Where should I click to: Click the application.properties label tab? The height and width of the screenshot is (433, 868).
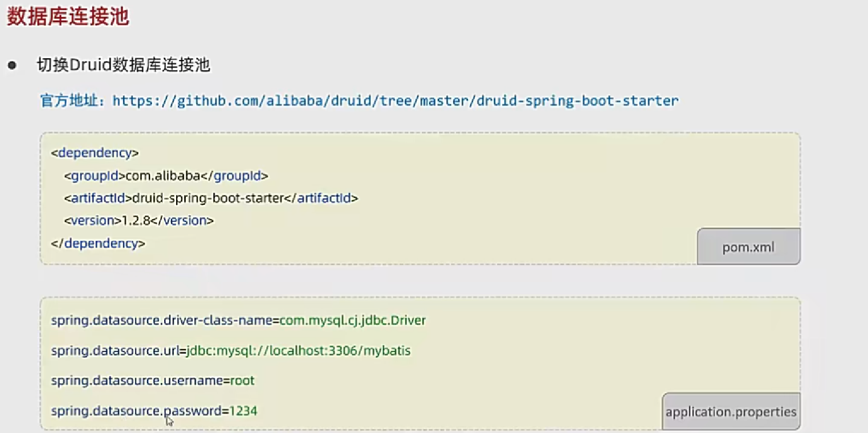[x=731, y=411]
